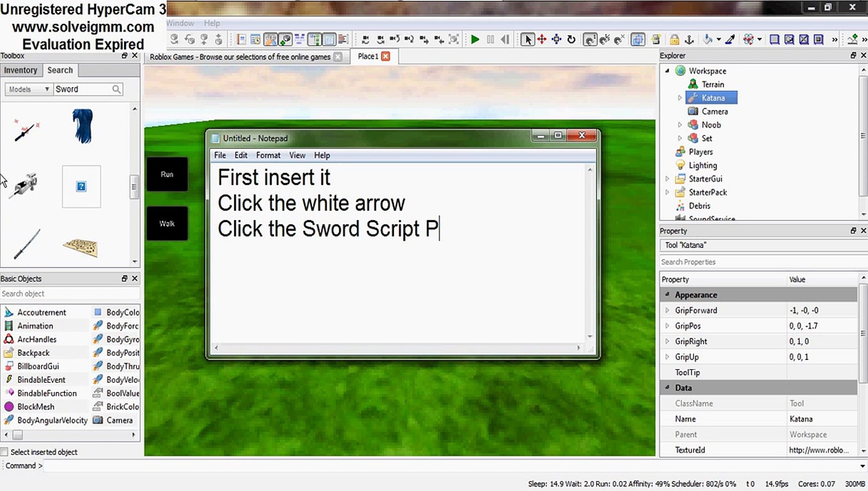Expand the Set model node
Screen dimensions: 868x491
tap(680, 138)
